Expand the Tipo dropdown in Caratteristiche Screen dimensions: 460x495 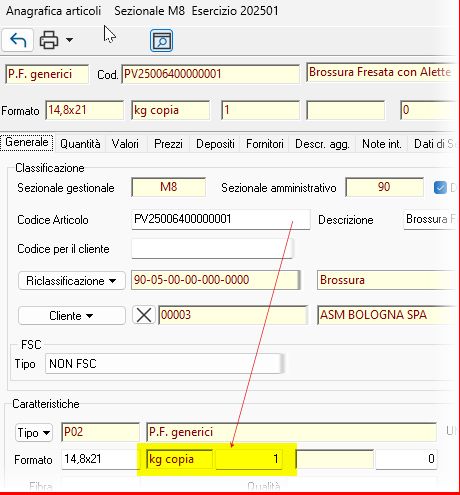click(x=34, y=433)
